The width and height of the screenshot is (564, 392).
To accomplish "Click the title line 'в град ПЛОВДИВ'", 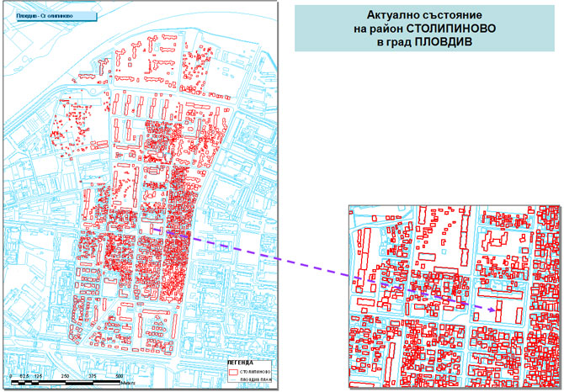I will [424, 41].
